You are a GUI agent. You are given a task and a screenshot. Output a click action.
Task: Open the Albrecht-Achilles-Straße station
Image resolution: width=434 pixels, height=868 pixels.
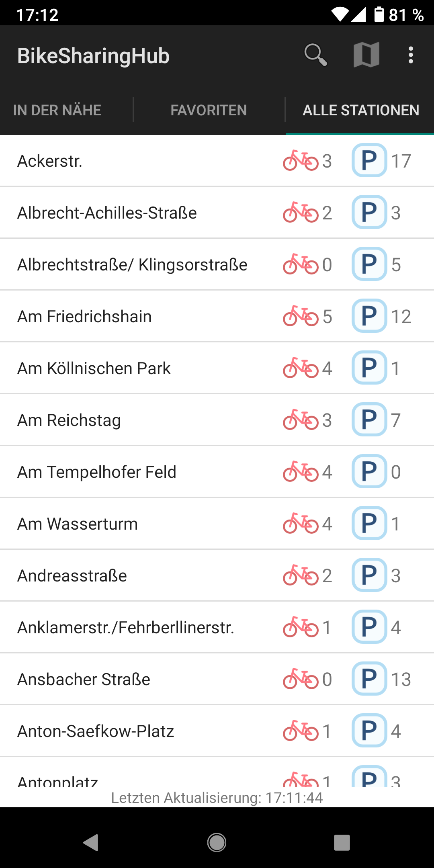point(107,213)
